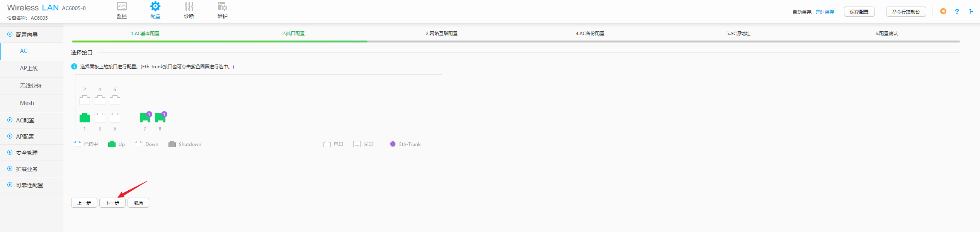Select AP上线 in the sidebar
Screen dimensions: 980x232
[x=29, y=68]
